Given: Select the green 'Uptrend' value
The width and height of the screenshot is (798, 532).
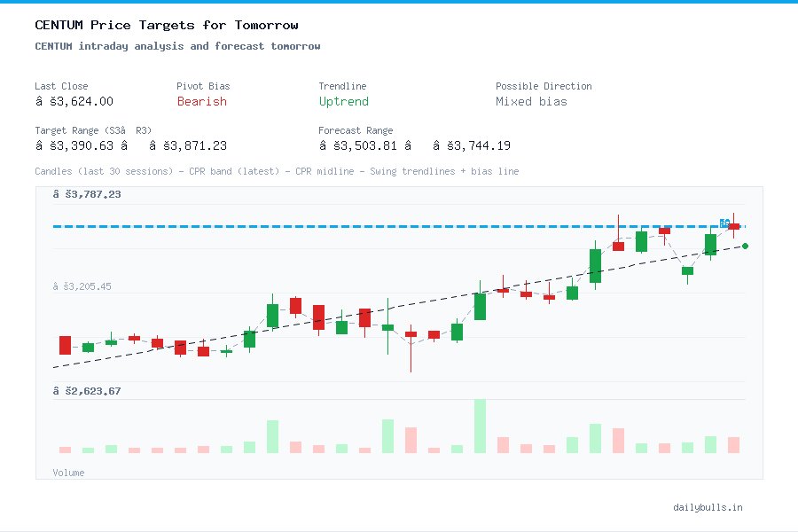Looking at the screenshot, I should pyautogui.click(x=343, y=101).
